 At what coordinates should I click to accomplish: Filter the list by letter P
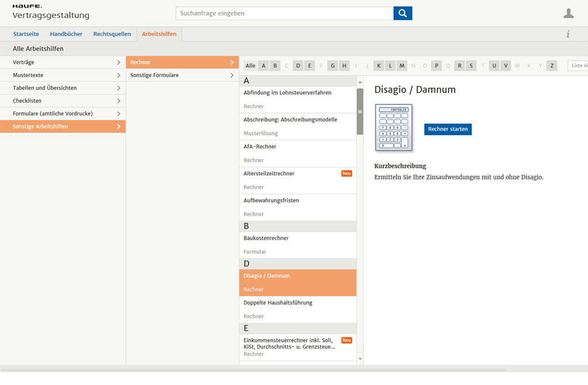click(436, 66)
